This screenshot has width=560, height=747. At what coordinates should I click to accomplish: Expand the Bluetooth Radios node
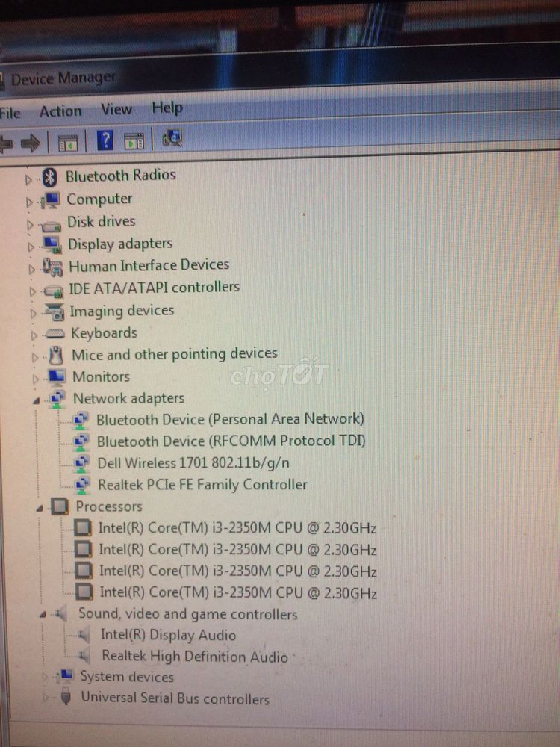tap(28, 179)
